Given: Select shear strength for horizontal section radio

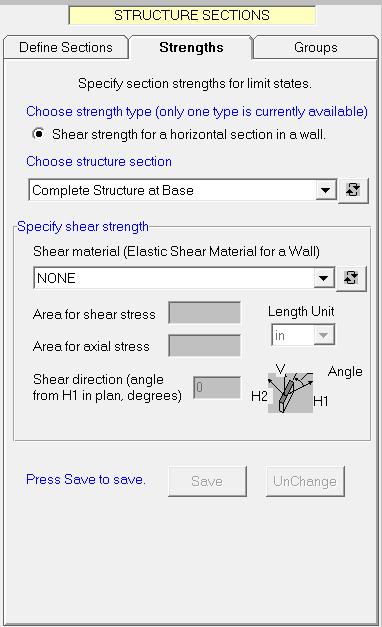Looking at the screenshot, I should pos(38,134).
